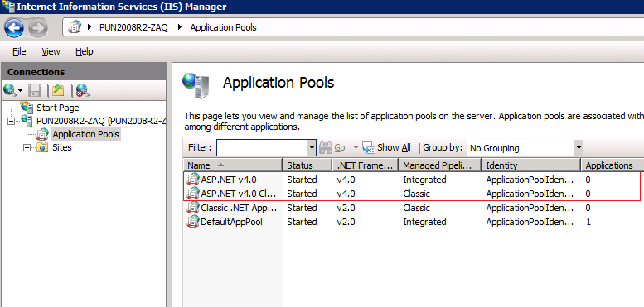Select the Classic .NET App... pool name

coord(239,208)
